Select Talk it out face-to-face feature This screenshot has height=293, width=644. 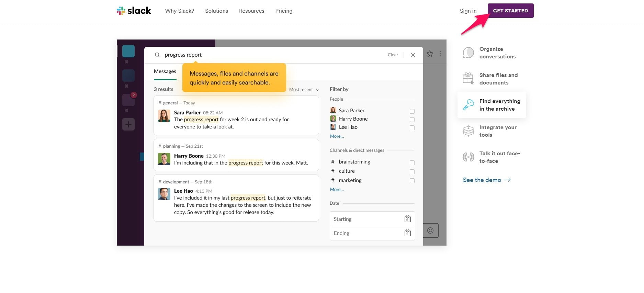tap(492, 157)
